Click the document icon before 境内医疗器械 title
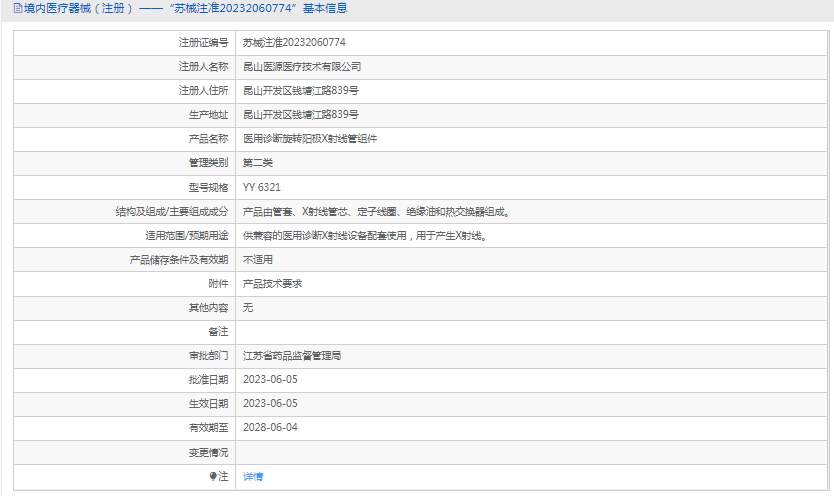The height and width of the screenshot is (496, 834). (18, 8)
